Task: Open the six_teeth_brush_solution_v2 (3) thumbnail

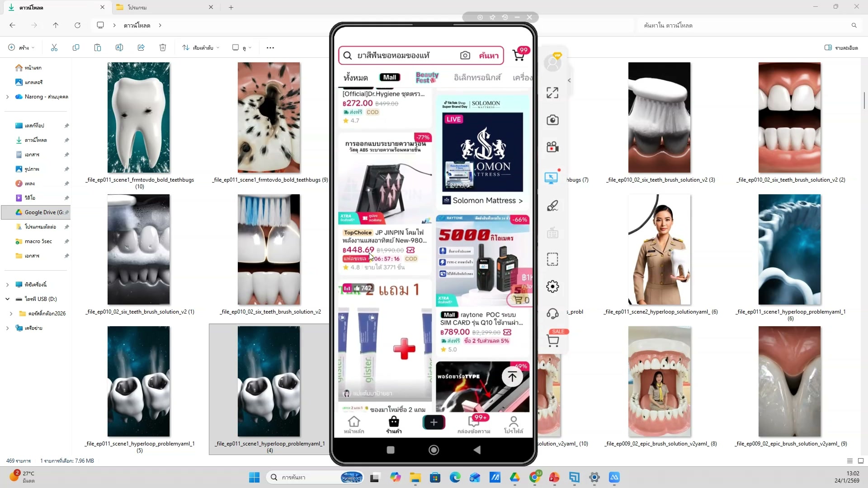Action: pyautogui.click(x=659, y=117)
